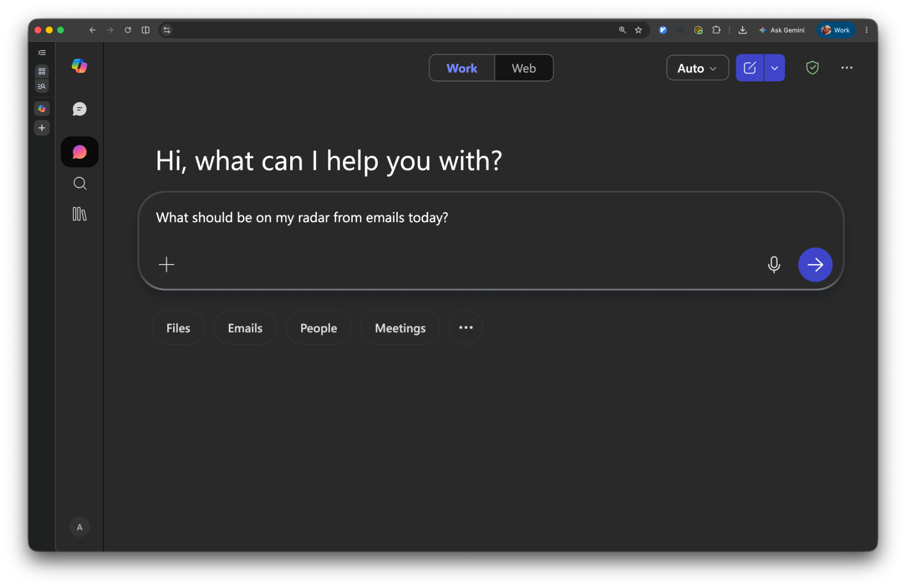This screenshot has height=588, width=906.
Task: Click the zoom magnifier in address bar
Action: [x=622, y=30]
